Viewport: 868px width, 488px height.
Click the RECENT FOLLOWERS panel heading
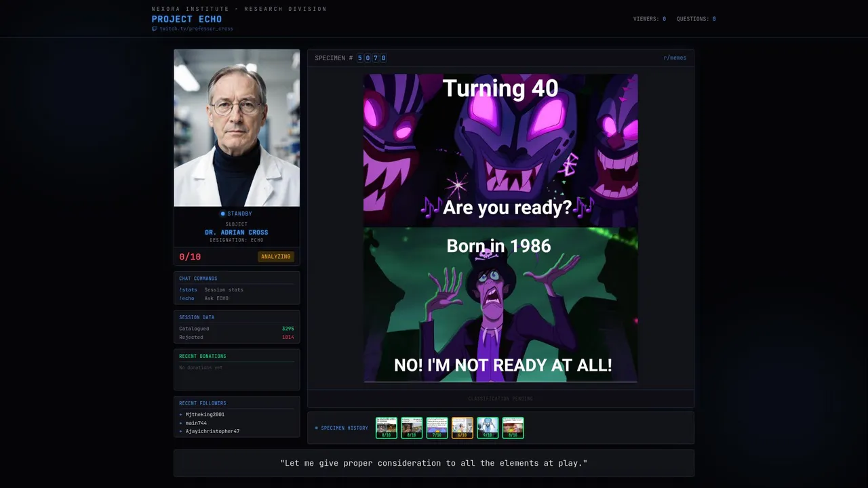click(x=203, y=403)
